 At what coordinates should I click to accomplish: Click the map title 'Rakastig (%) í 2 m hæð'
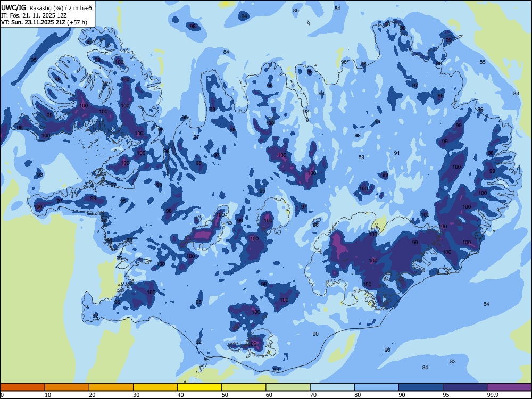click(61, 7)
